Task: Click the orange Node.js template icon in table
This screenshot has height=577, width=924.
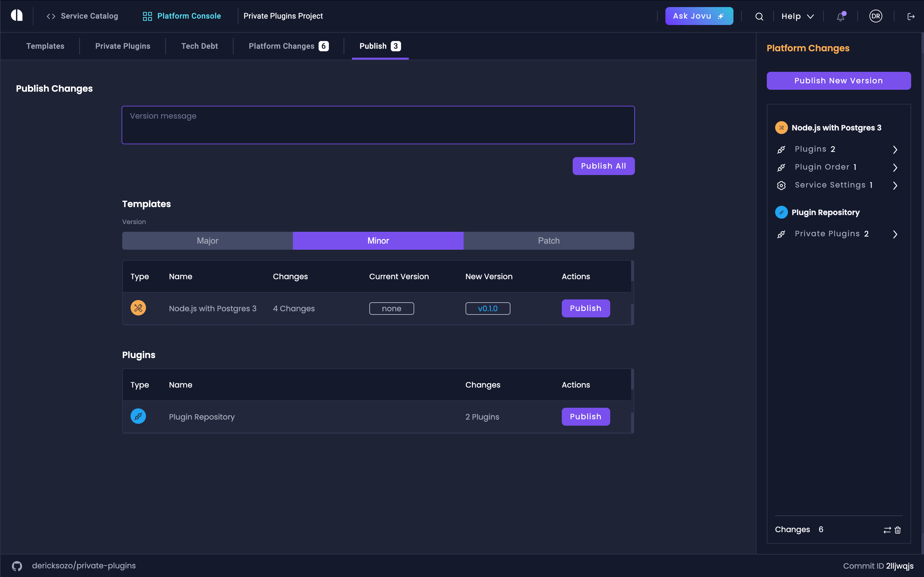Action: pos(138,308)
